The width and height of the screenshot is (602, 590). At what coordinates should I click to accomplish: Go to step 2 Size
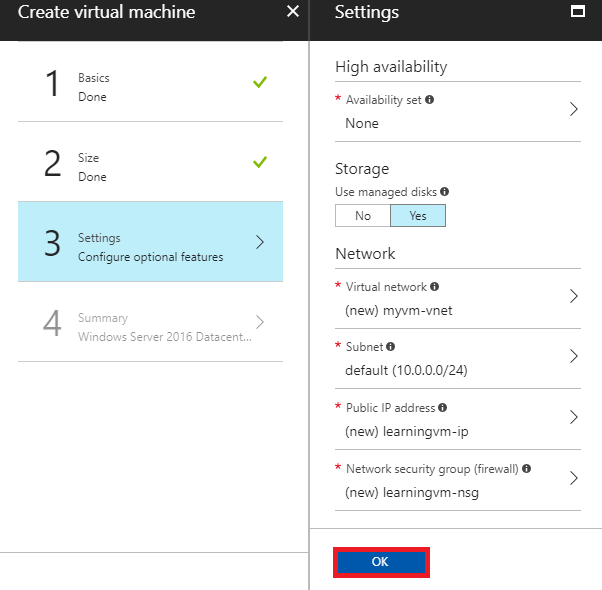point(150,167)
